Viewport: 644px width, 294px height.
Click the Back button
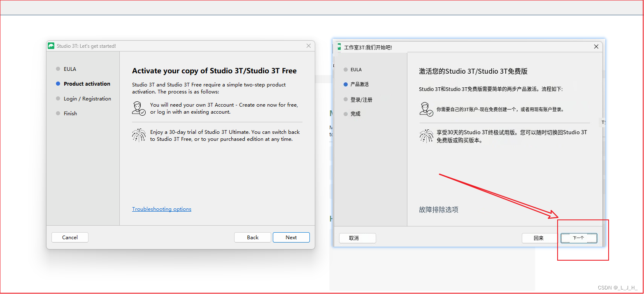[x=253, y=238]
